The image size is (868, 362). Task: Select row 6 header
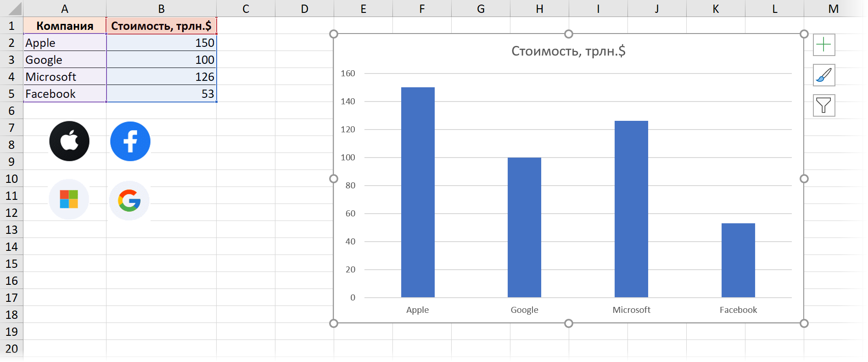11,111
